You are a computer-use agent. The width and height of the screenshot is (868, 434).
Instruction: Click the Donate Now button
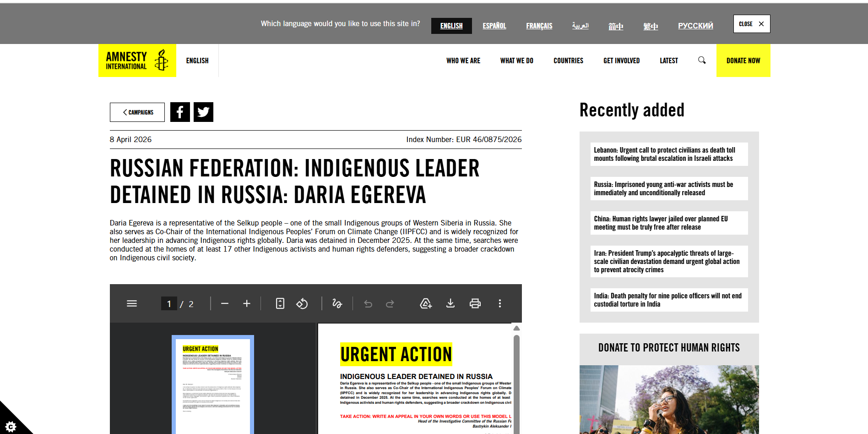click(743, 60)
